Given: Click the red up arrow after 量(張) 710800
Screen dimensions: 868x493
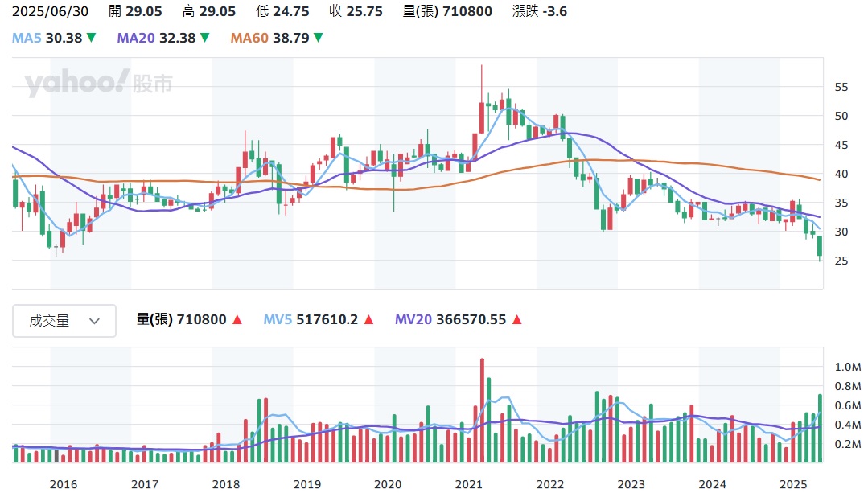Looking at the screenshot, I should (237, 320).
